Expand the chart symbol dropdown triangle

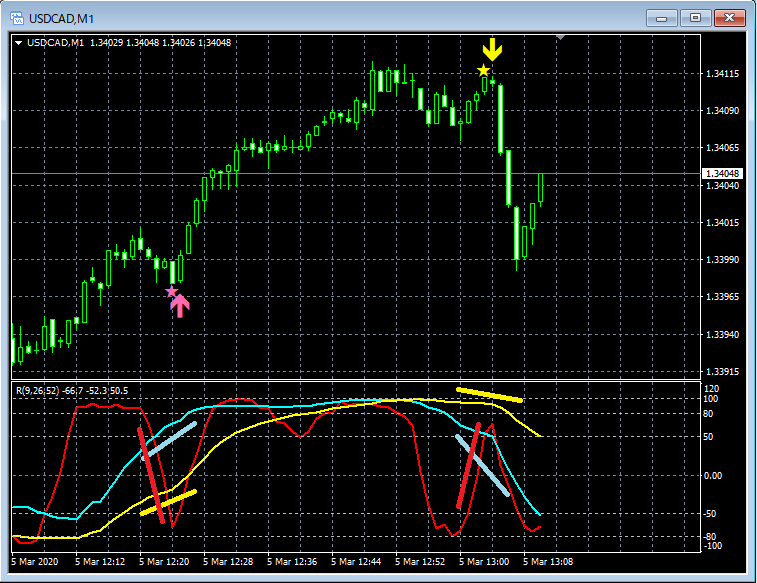coord(18,43)
